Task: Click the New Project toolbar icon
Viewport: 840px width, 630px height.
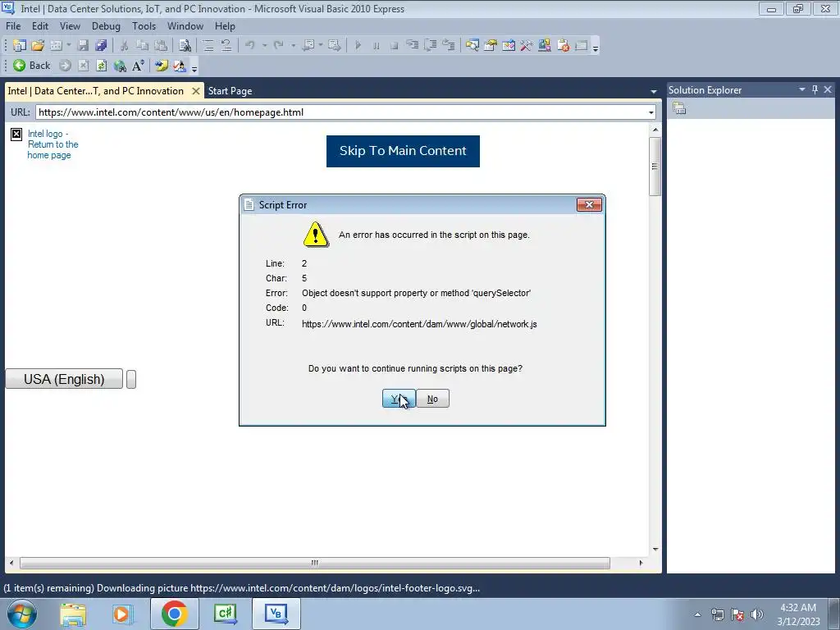Action: pos(20,46)
